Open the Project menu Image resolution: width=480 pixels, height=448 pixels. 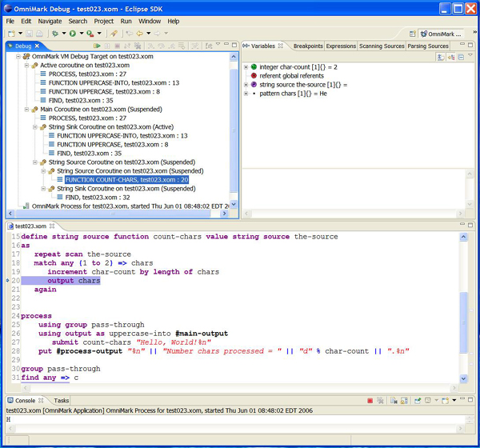[103, 21]
